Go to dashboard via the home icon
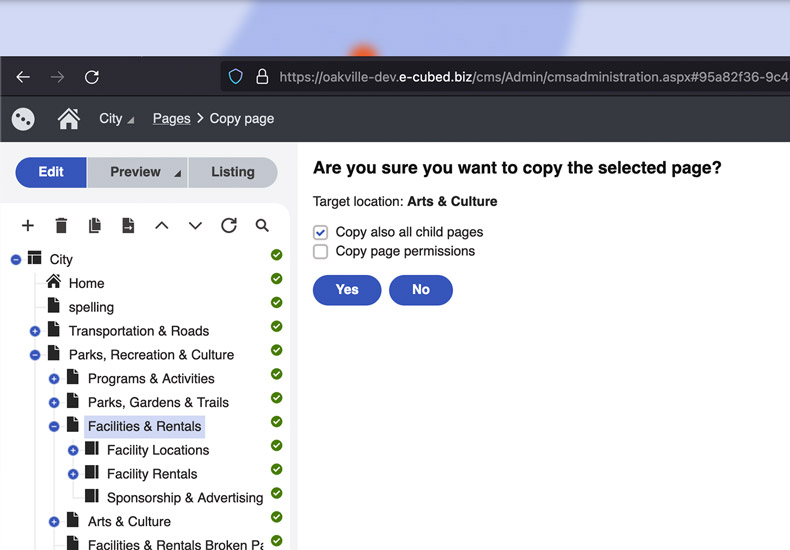 pyautogui.click(x=69, y=119)
